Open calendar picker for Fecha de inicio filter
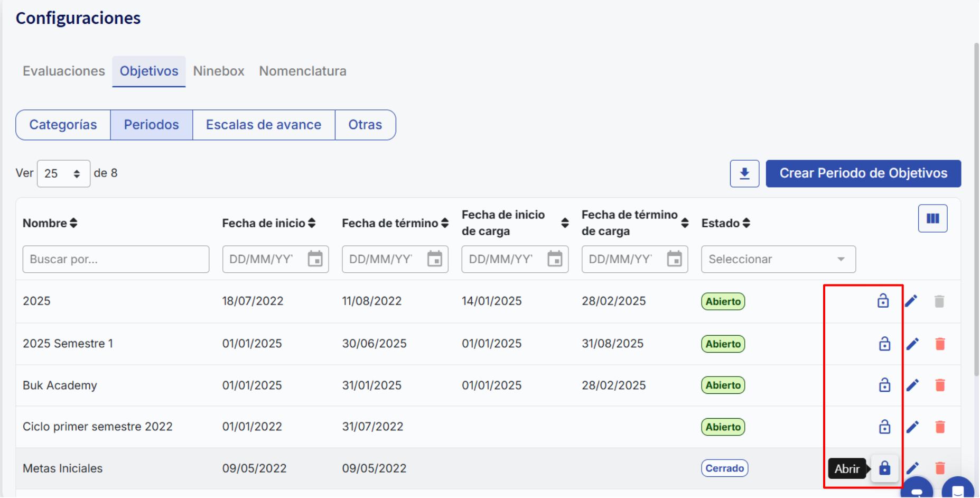Screen dimensions: 980x498 click(315, 259)
